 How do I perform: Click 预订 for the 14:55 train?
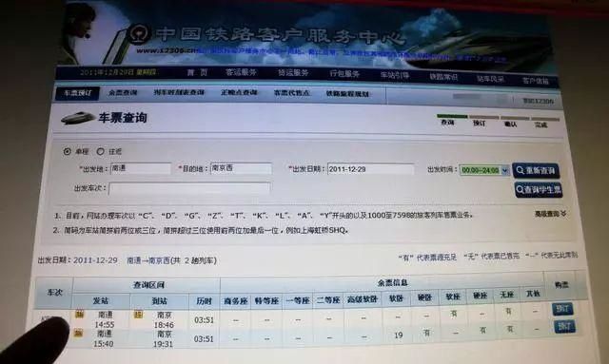pyautogui.click(x=562, y=309)
